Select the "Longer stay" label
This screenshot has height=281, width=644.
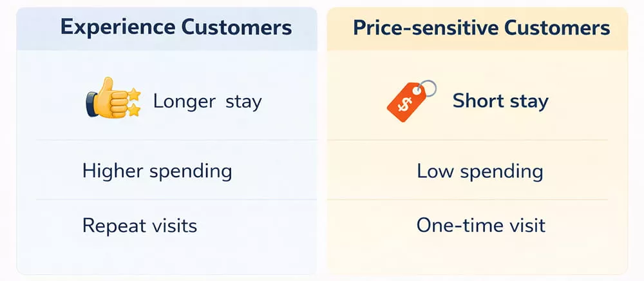click(207, 102)
